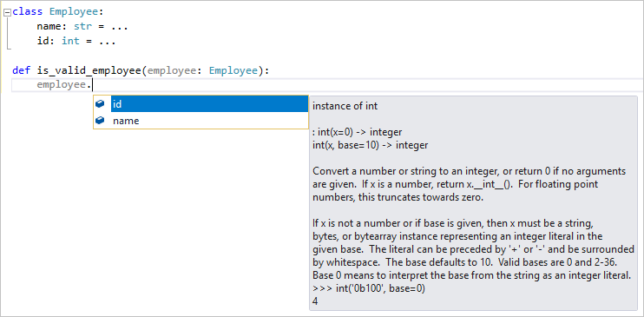Click the 'def' keyword
This screenshot has width=644, height=317.
point(22,70)
